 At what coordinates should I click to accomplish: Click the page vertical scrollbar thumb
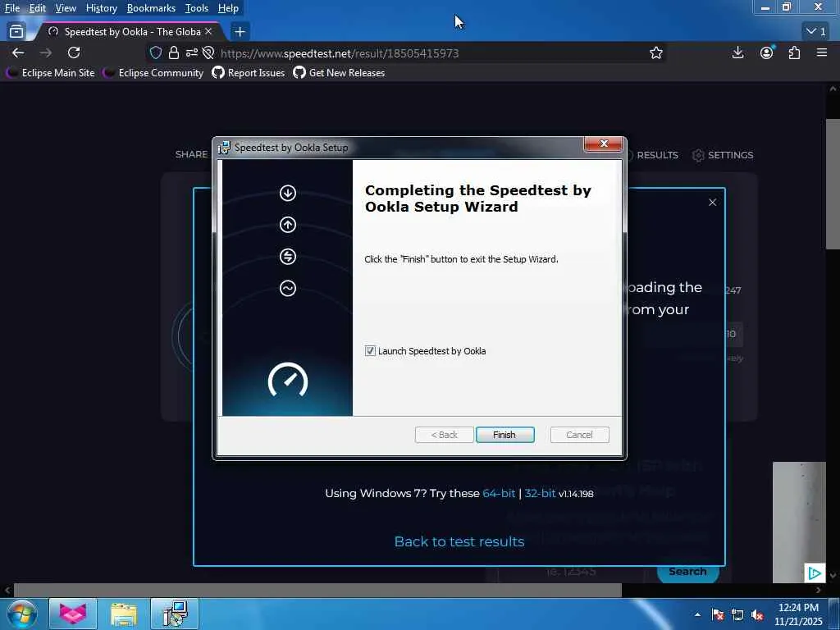833,183
